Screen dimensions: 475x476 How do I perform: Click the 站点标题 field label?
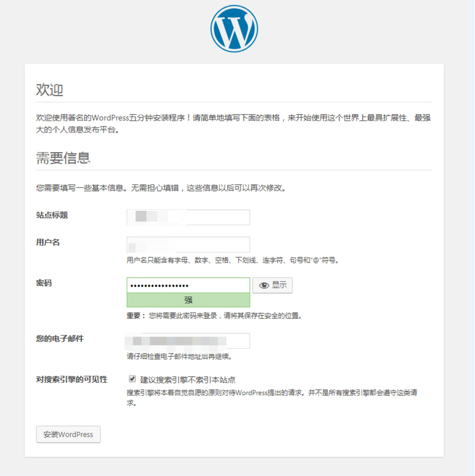point(52,215)
